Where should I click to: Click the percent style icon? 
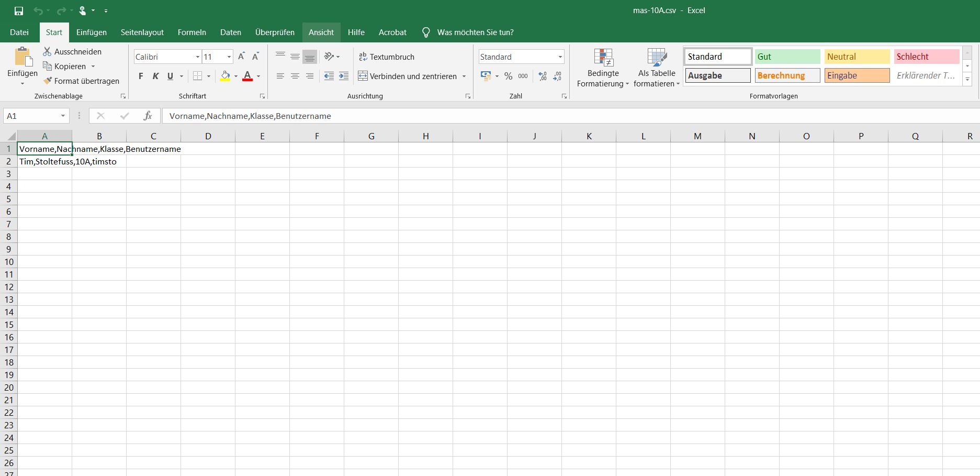click(x=508, y=76)
